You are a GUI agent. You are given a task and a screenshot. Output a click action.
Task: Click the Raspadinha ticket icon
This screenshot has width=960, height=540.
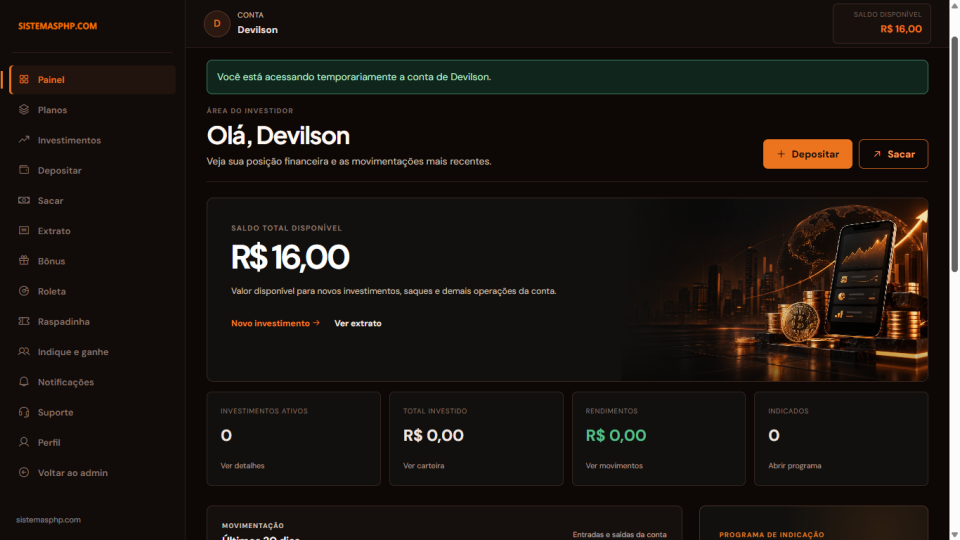click(x=24, y=321)
